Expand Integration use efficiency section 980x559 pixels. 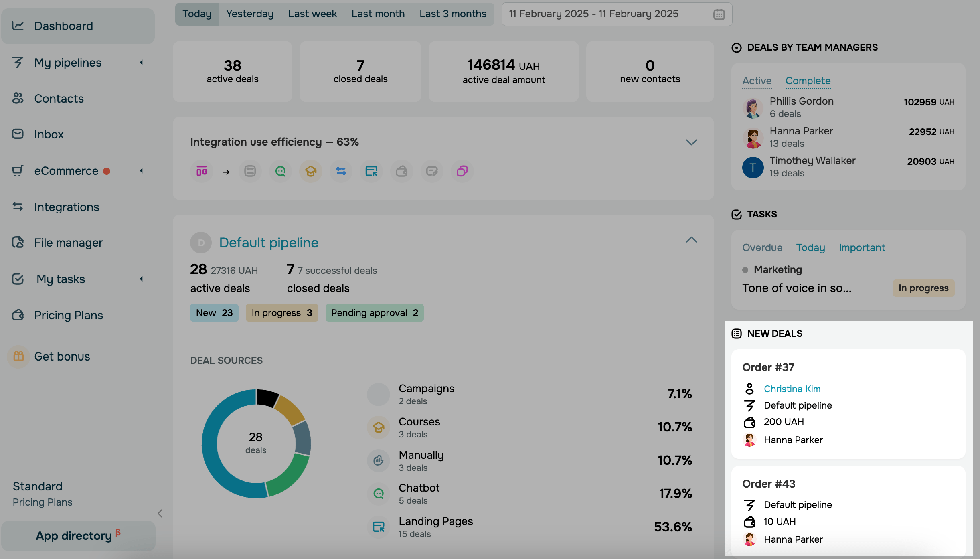pyautogui.click(x=691, y=142)
